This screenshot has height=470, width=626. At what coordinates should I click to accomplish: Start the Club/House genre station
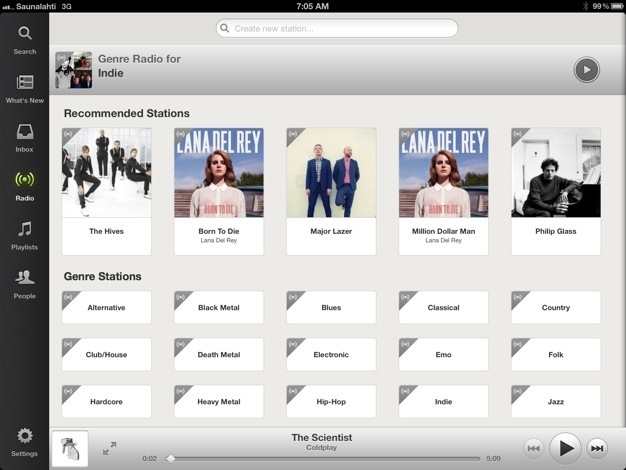pos(107,355)
